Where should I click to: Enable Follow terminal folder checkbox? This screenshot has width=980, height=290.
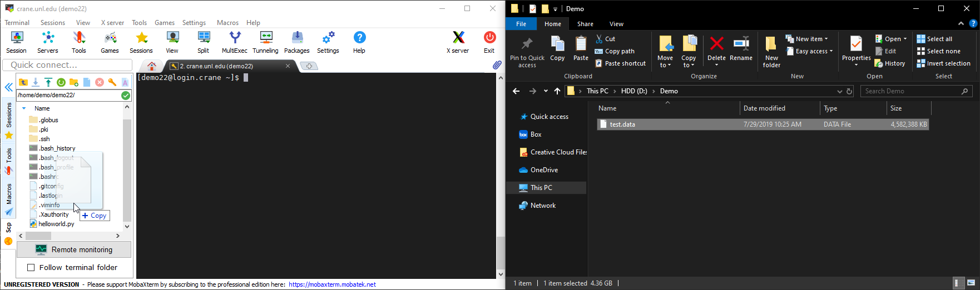click(31, 268)
